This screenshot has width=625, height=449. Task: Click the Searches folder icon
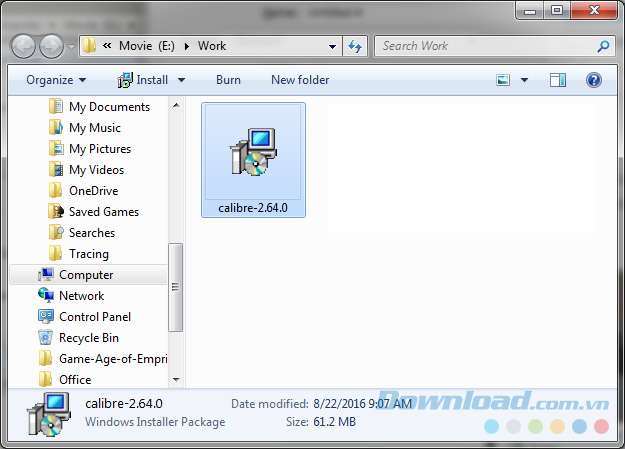point(56,232)
